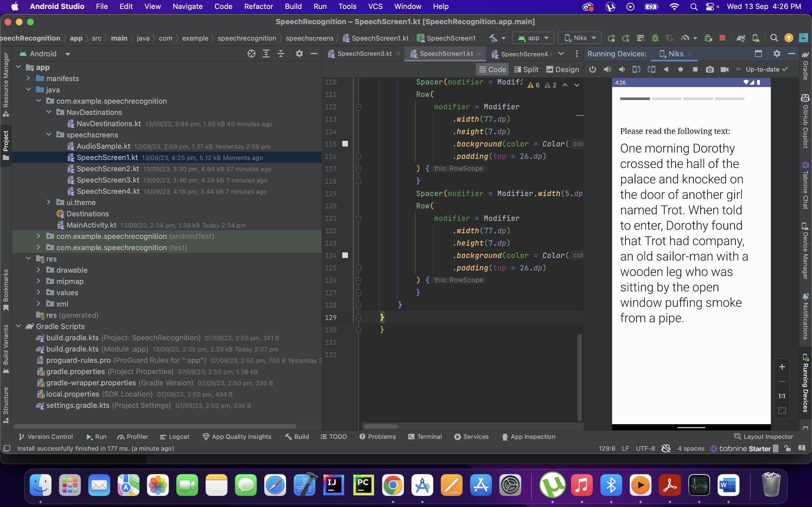Viewport: 812px width, 507px height.
Task: Open SpeechScreen2.kt in the project tree
Action: [x=107, y=169]
